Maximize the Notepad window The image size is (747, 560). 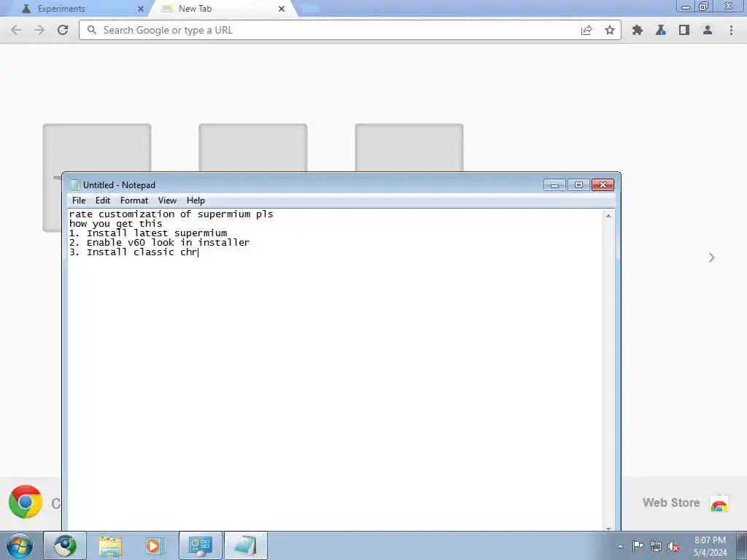pos(578,184)
